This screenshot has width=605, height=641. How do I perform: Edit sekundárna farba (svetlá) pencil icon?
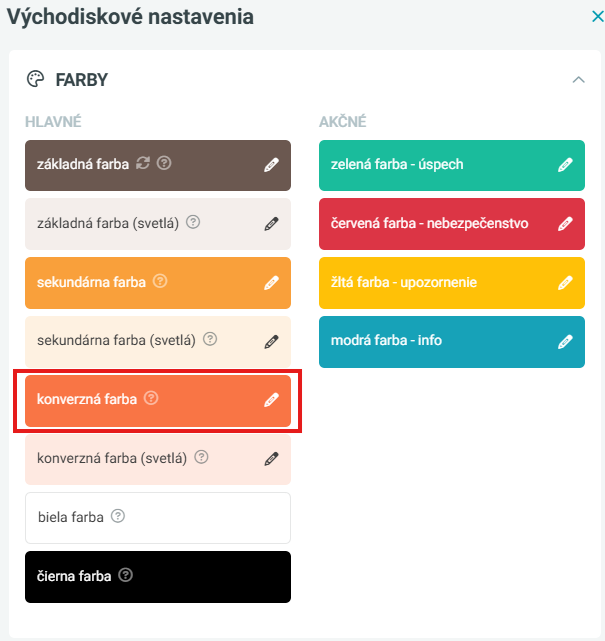point(271,342)
